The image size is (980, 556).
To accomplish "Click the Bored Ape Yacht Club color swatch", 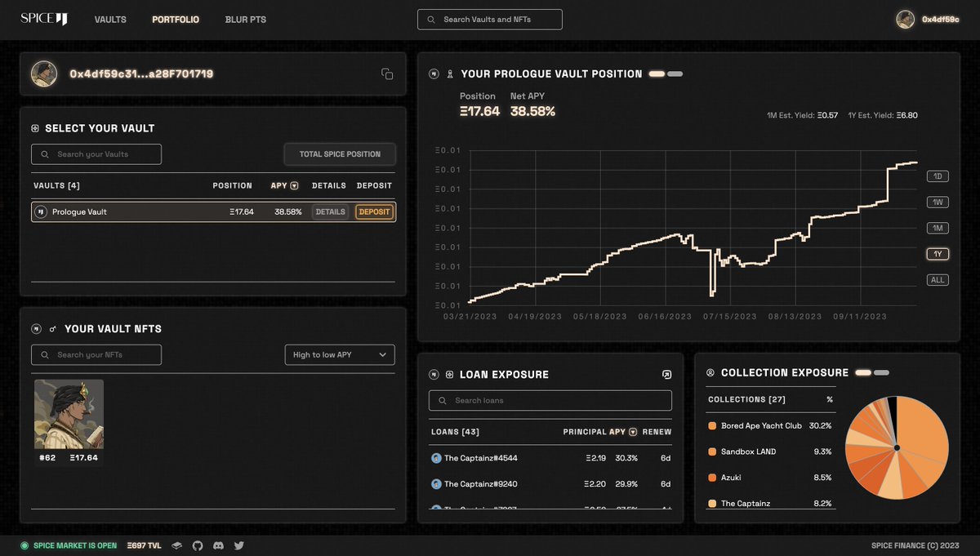I will pyautogui.click(x=712, y=426).
